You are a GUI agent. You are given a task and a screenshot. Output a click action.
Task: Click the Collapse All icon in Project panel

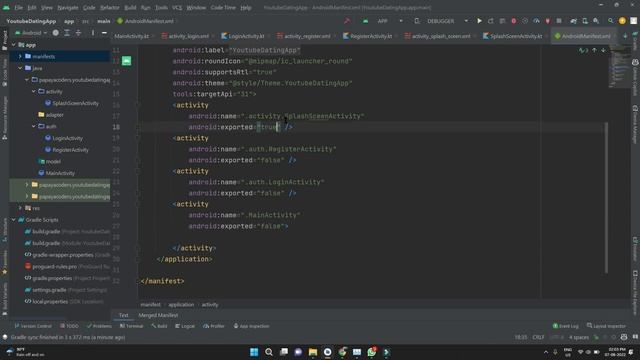pos(78,33)
